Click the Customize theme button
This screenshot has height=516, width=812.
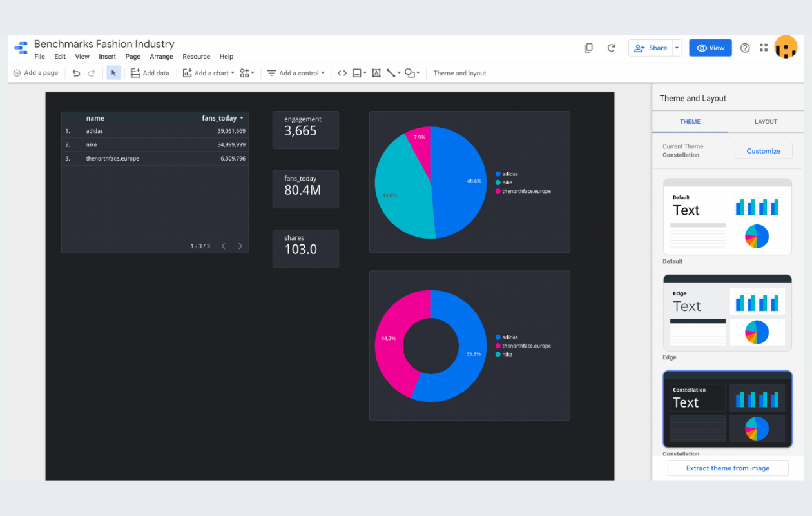[x=763, y=151]
